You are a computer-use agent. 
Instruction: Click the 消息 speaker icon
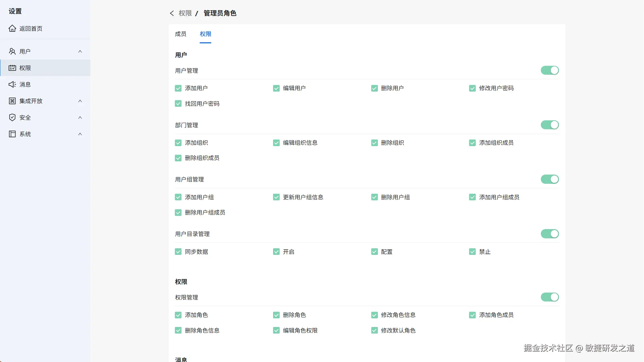(12, 84)
